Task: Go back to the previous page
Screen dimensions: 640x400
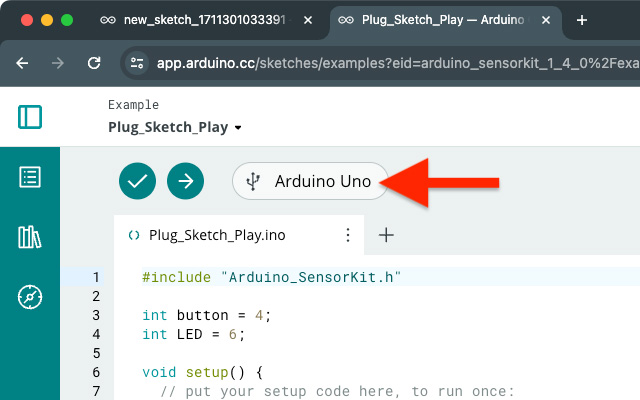Action: [22, 63]
